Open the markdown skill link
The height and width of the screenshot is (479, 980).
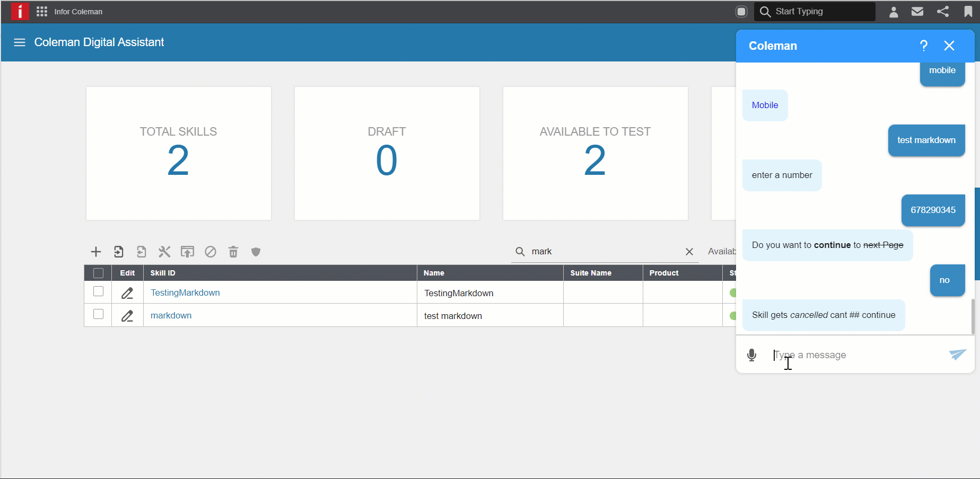coord(171,315)
